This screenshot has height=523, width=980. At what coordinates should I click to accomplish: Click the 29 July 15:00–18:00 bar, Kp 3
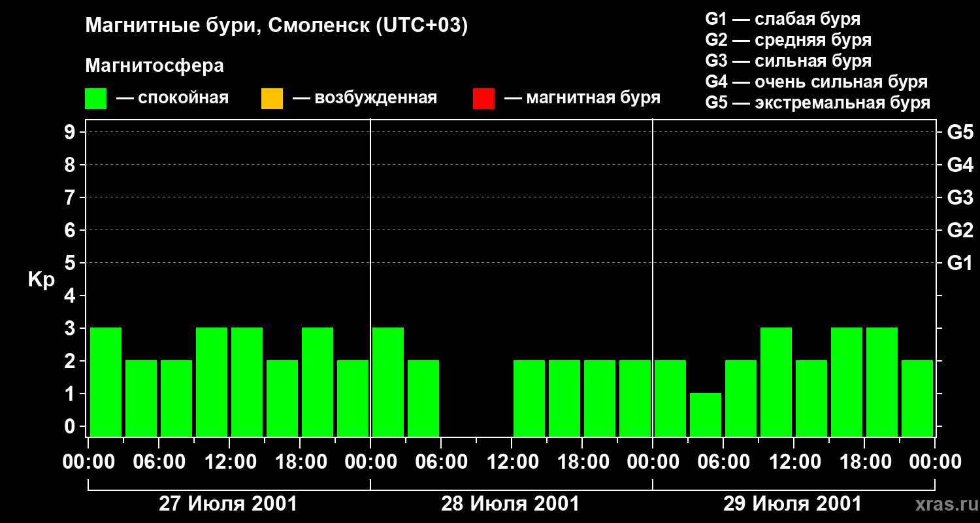pyautogui.click(x=847, y=382)
